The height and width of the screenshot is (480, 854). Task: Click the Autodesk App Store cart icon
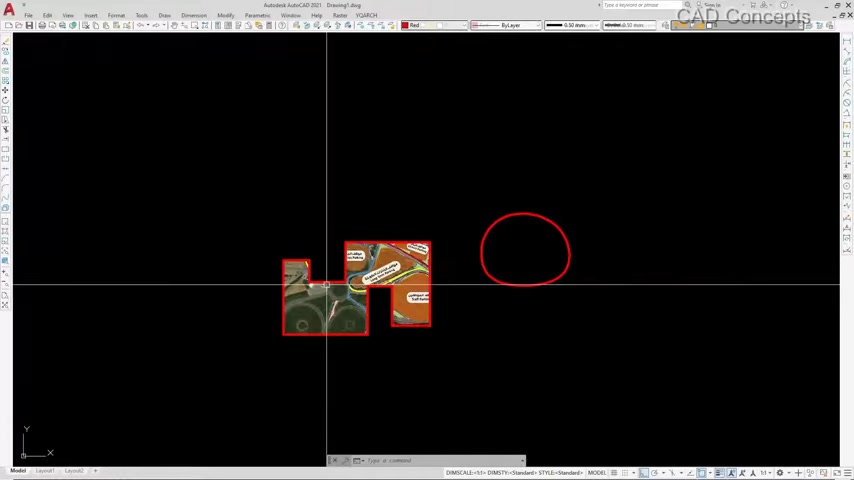[x=753, y=5]
